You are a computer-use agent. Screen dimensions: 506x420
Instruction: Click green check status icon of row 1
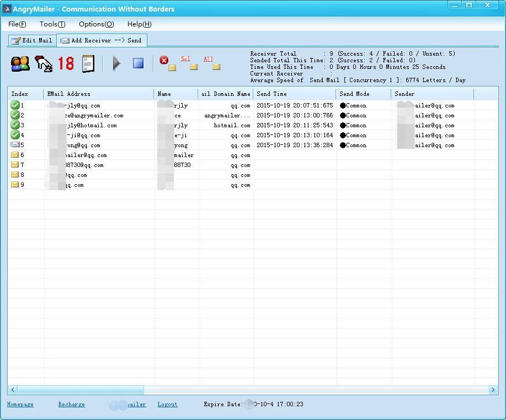[x=15, y=105]
